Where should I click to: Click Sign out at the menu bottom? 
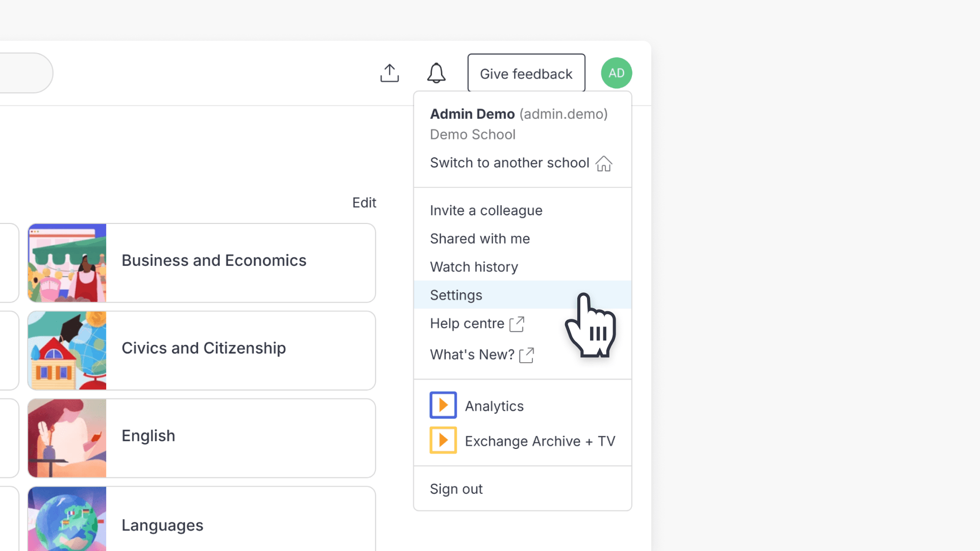click(456, 488)
